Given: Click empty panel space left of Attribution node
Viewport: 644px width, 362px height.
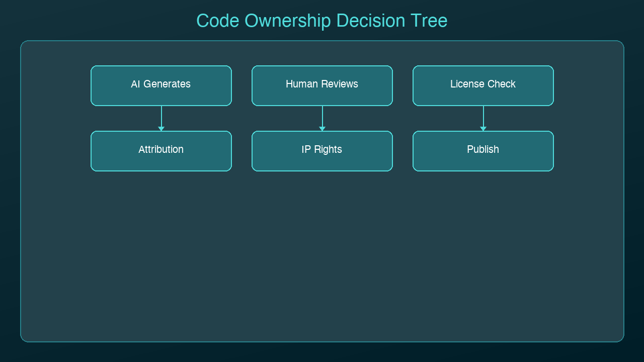Looking at the screenshot, I should click(x=55, y=151).
